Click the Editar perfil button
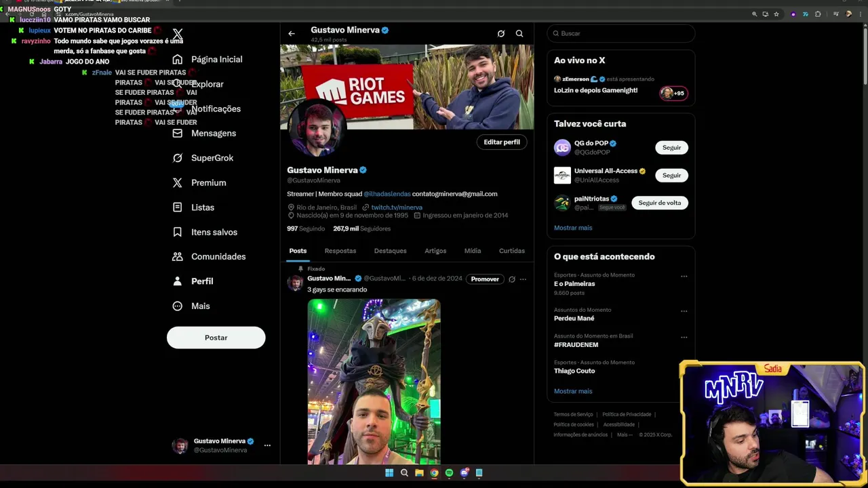Screen dimensions: 868x488 pyautogui.click(x=502, y=142)
